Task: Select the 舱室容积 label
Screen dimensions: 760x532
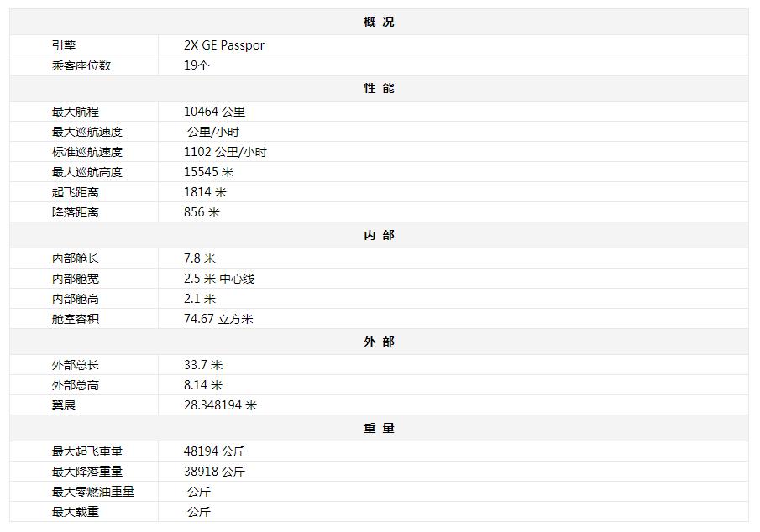Action: coord(76,319)
